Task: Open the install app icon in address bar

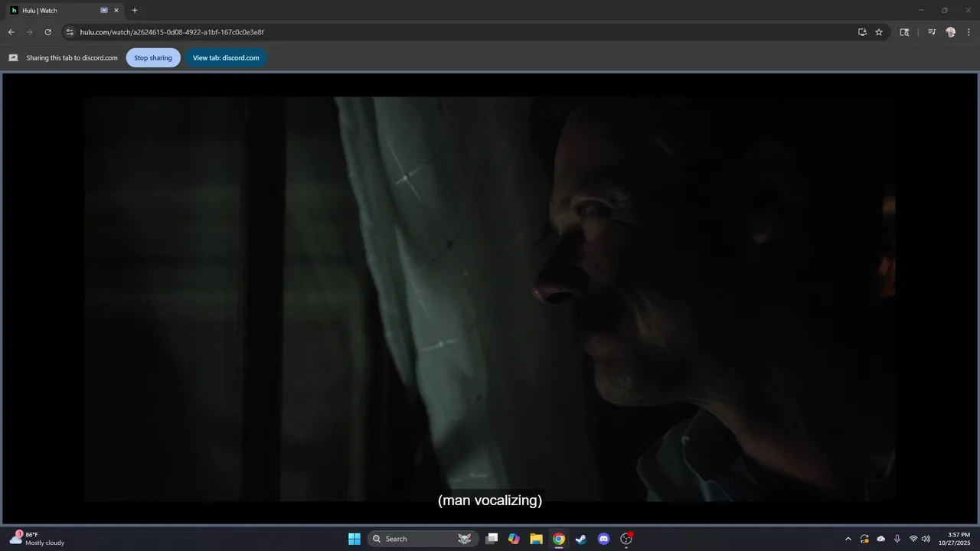Action: (862, 32)
